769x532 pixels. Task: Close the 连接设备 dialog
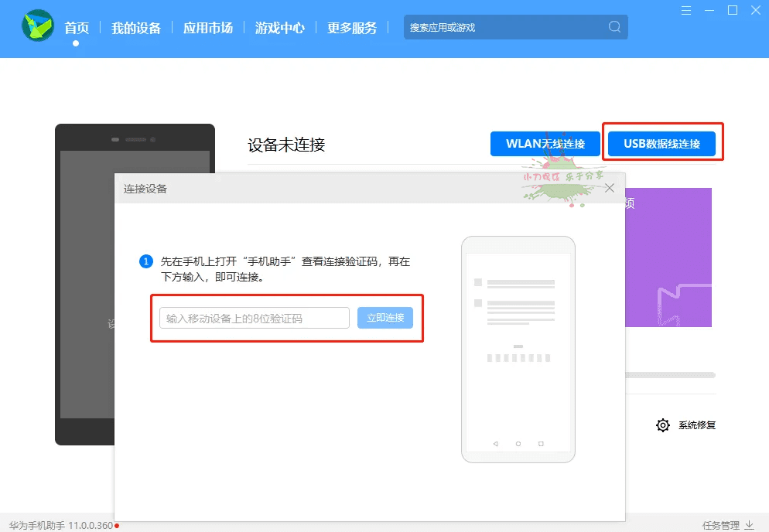pos(610,187)
